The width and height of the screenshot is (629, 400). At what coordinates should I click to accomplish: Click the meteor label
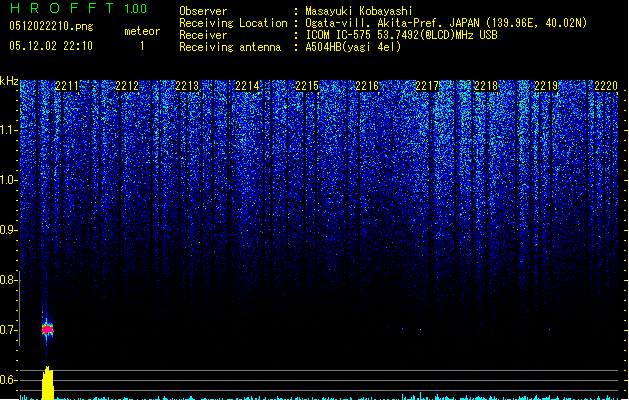[x=142, y=31]
